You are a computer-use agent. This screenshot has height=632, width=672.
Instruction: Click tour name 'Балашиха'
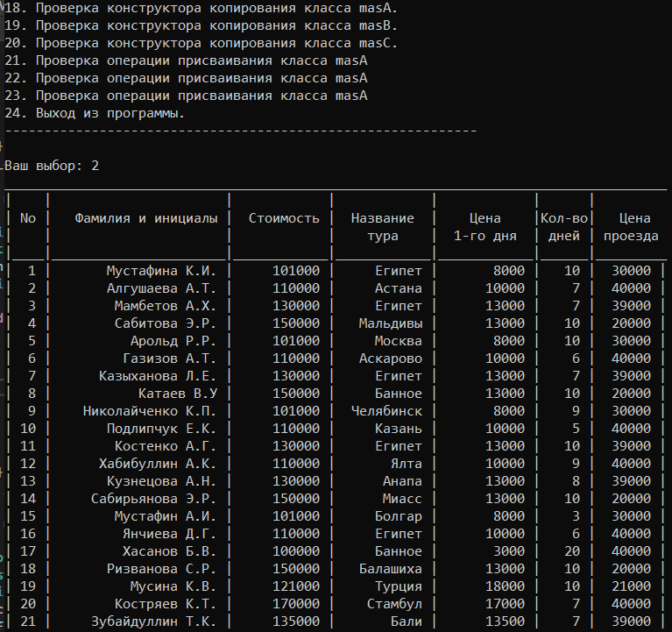click(391, 570)
